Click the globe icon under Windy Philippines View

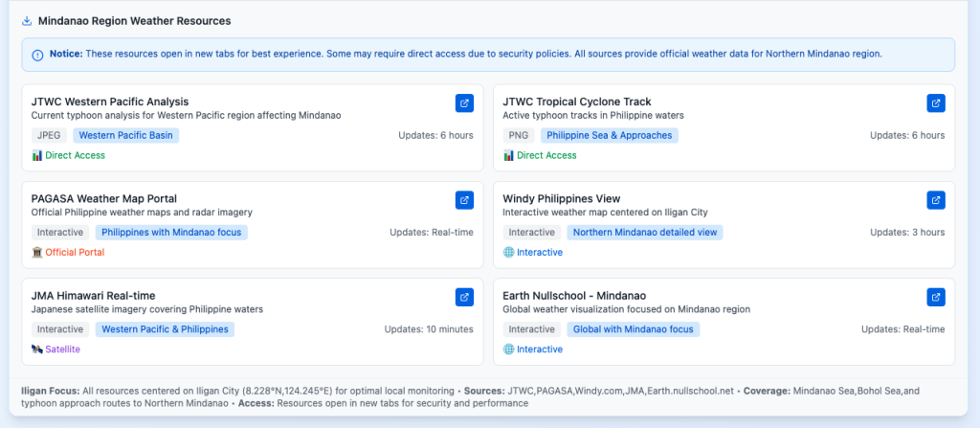click(x=508, y=252)
